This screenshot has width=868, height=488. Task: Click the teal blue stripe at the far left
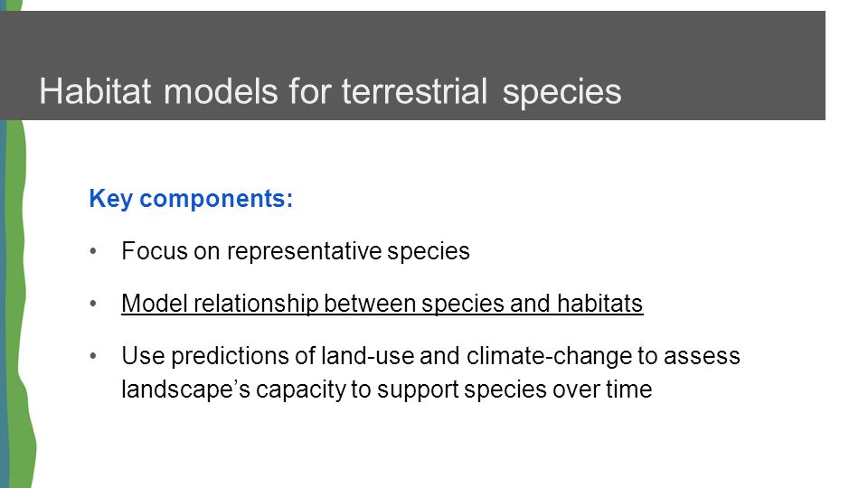4,305
